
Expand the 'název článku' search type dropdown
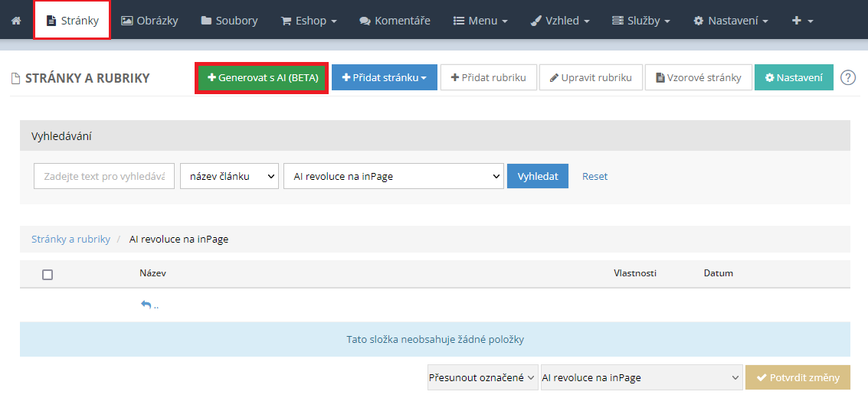click(x=229, y=176)
